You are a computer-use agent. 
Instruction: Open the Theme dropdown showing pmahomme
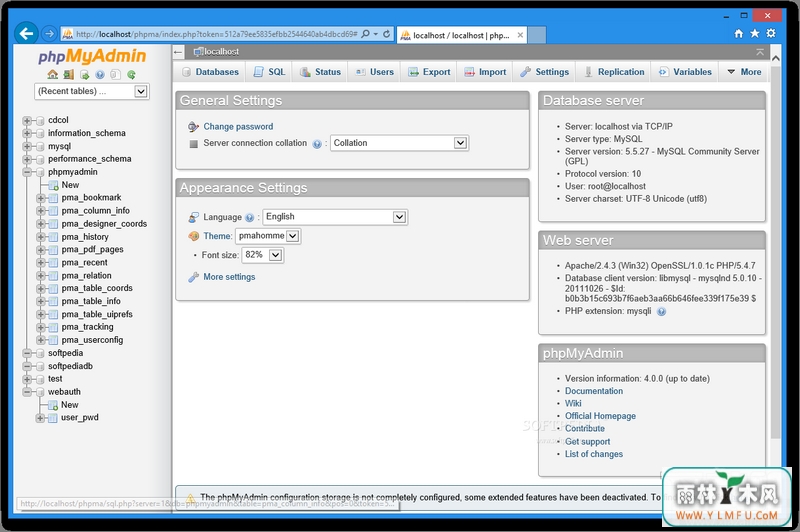pos(268,236)
